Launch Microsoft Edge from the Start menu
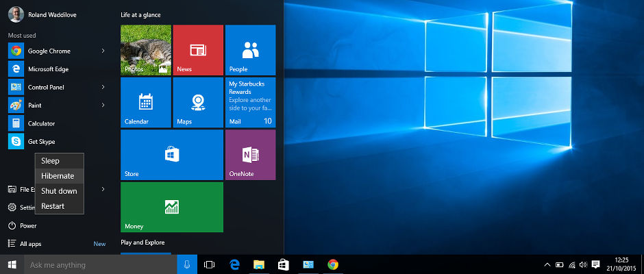The height and width of the screenshot is (274, 644). [x=48, y=69]
